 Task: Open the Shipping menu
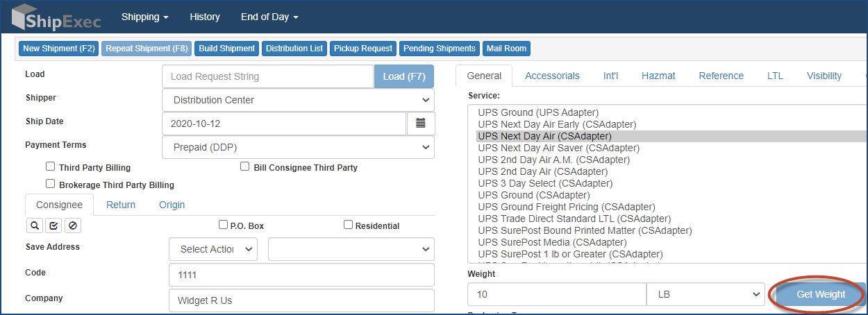click(144, 17)
